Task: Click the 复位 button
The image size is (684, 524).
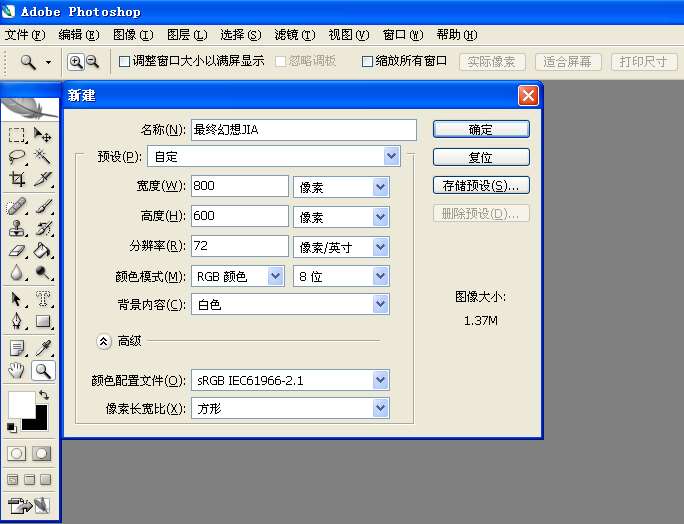Action: click(x=481, y=158)
